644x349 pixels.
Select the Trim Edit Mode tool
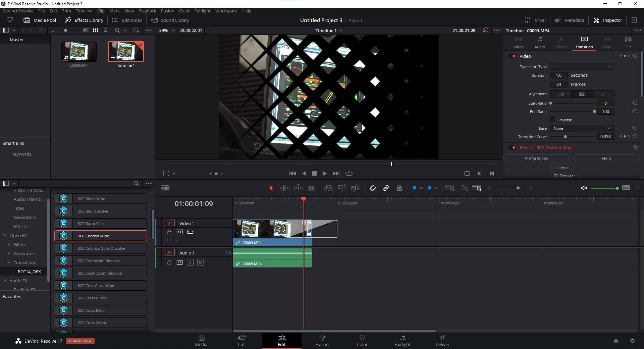(284, 188)
